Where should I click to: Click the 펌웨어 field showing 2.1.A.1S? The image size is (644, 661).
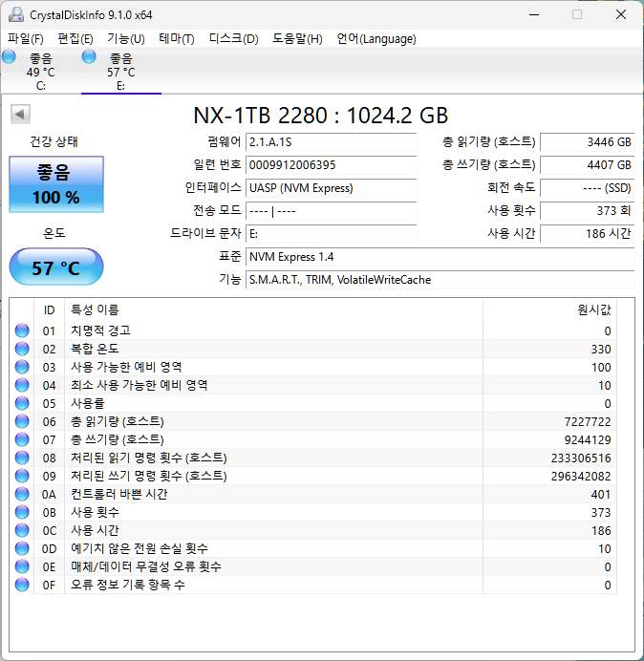click(331, 142)
